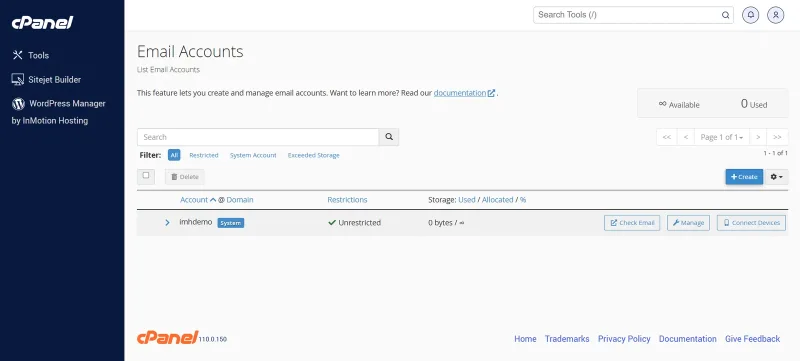Open the user account menu icon
Screen dimensions: 800x361
pyautogui.click(x=776, y=15)
